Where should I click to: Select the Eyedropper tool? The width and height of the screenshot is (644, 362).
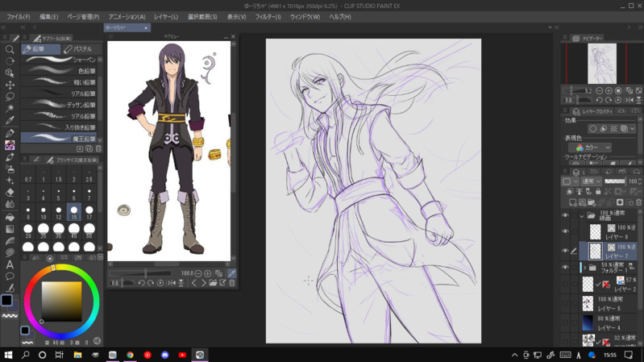(10, 121)
